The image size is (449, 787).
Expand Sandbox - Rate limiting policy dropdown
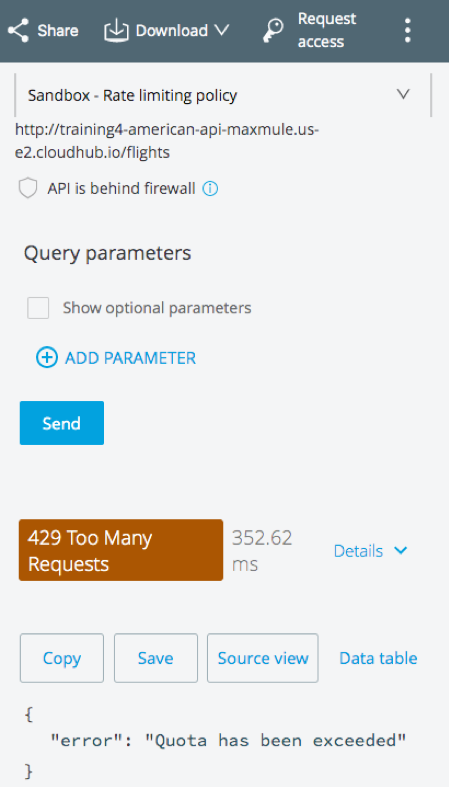(x=223, y=95)
